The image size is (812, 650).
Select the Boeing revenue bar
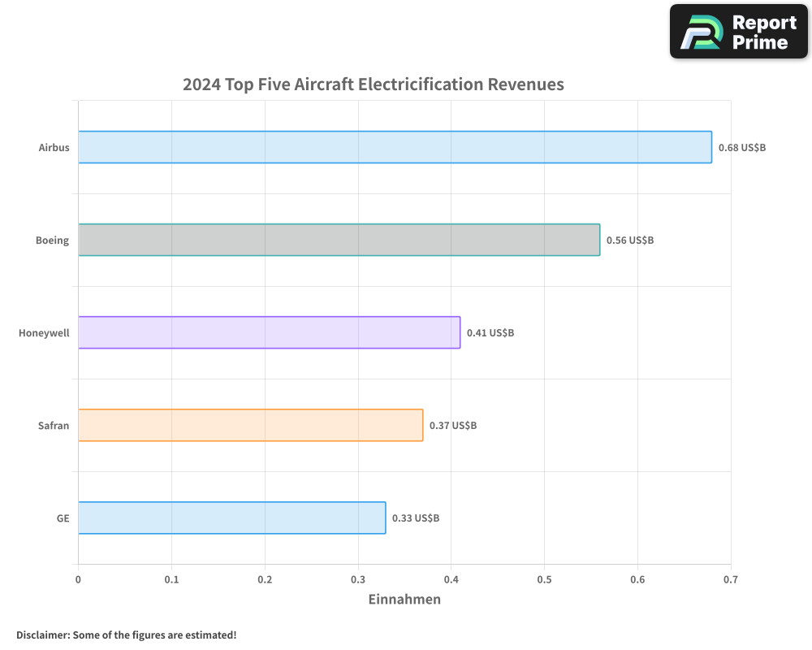click(x=341, y=240)
